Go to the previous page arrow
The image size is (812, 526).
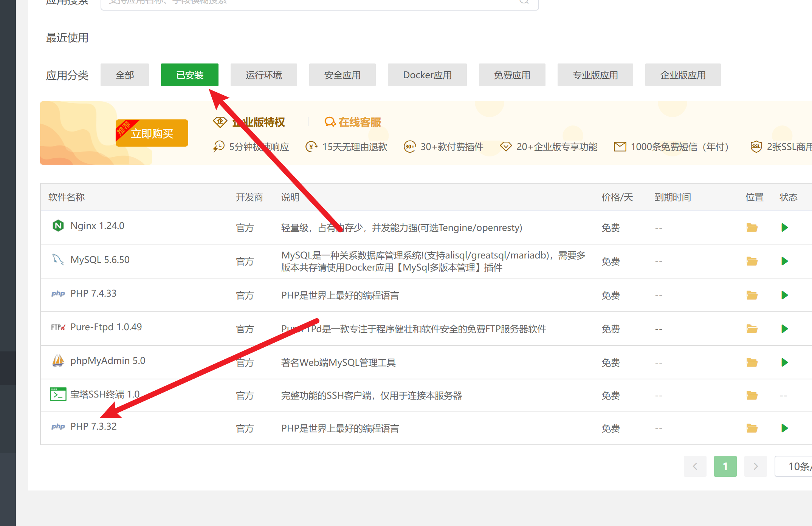(x=695, y=466)
